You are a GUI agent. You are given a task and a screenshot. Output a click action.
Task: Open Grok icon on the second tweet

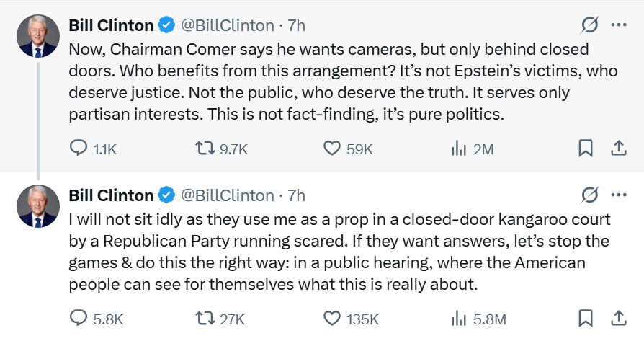coord(590,195)
